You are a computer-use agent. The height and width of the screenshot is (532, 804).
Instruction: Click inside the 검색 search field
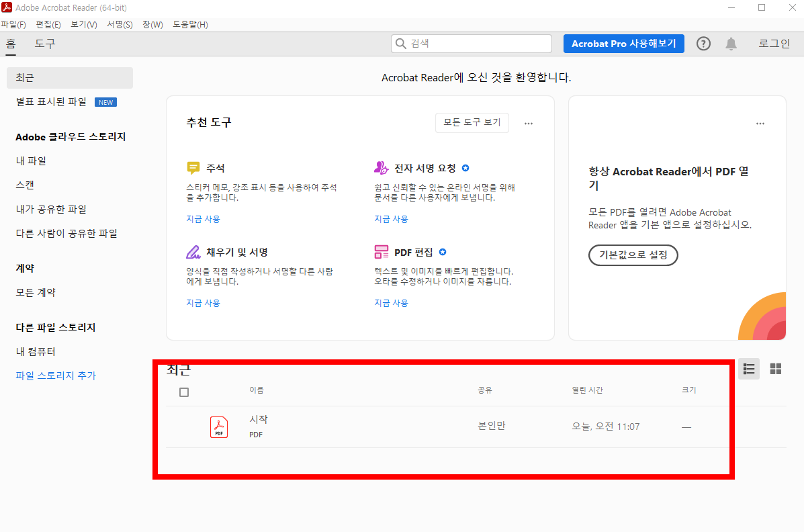click(470, 43)
